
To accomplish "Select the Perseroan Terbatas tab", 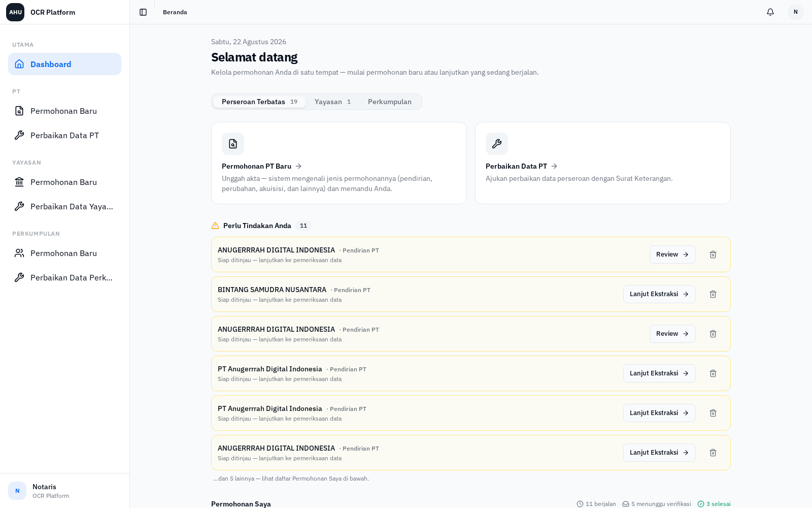I will pos(259,102).
